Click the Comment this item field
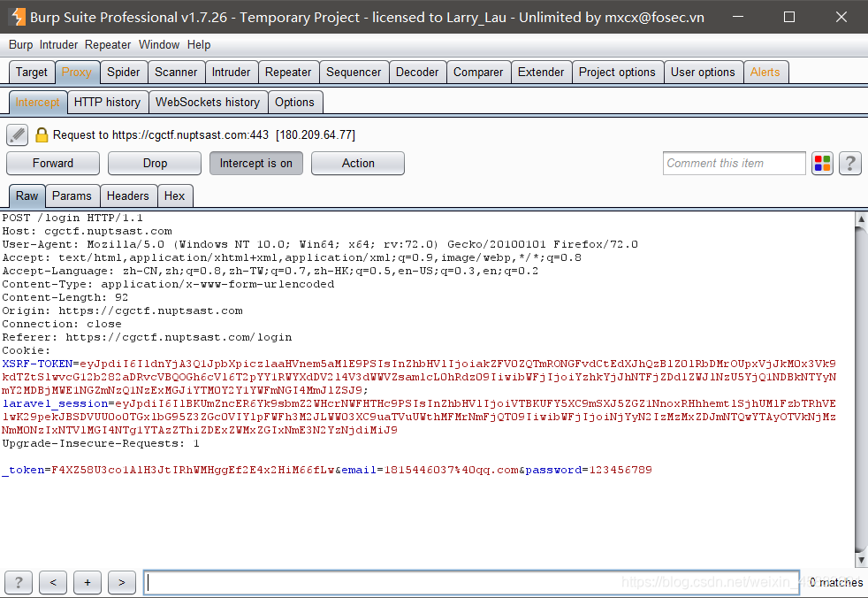The image size is (868, 598). pyautogui.click(x=734, y=164)
